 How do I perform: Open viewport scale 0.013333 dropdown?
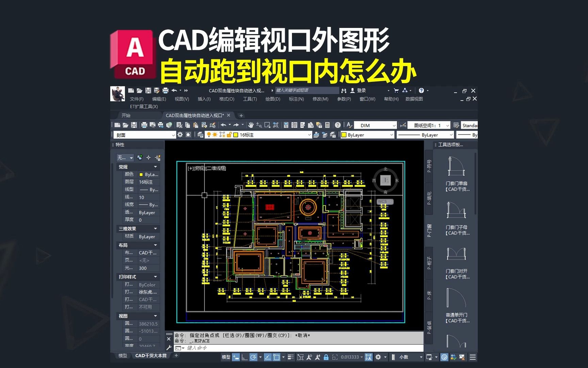[x=352, y=357]
